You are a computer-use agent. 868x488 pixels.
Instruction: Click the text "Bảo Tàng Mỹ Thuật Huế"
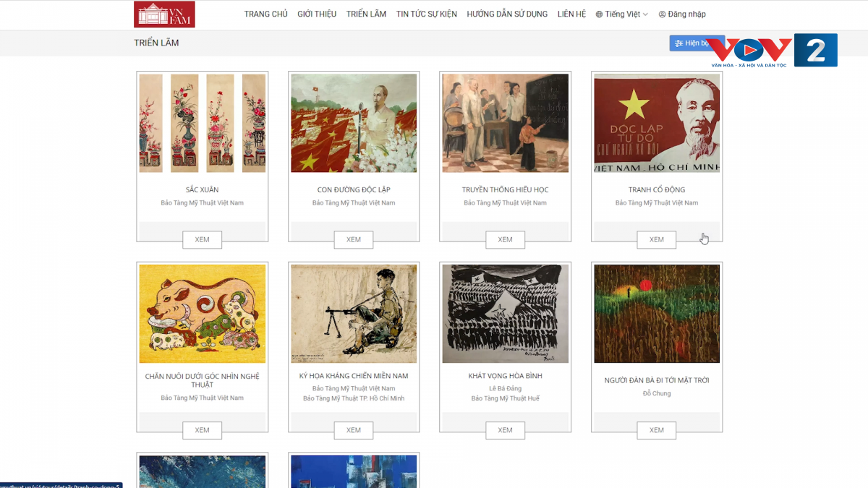[506, 398]
